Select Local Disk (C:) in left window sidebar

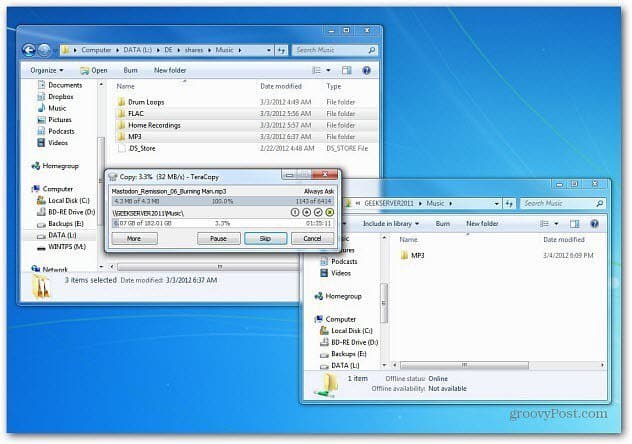(63, 201)
